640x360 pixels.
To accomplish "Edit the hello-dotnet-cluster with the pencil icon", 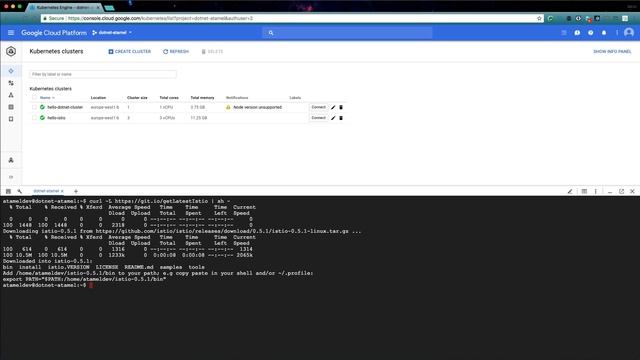I will (x=333, y=107).
